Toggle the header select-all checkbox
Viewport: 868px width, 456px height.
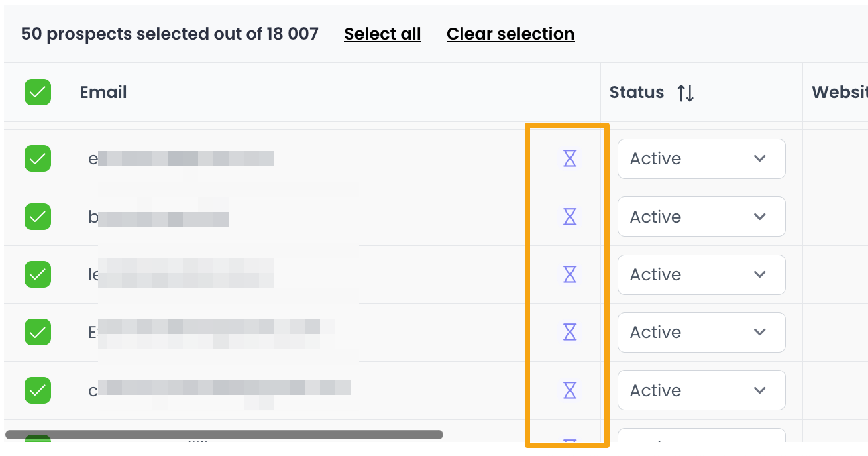point(38,92)
